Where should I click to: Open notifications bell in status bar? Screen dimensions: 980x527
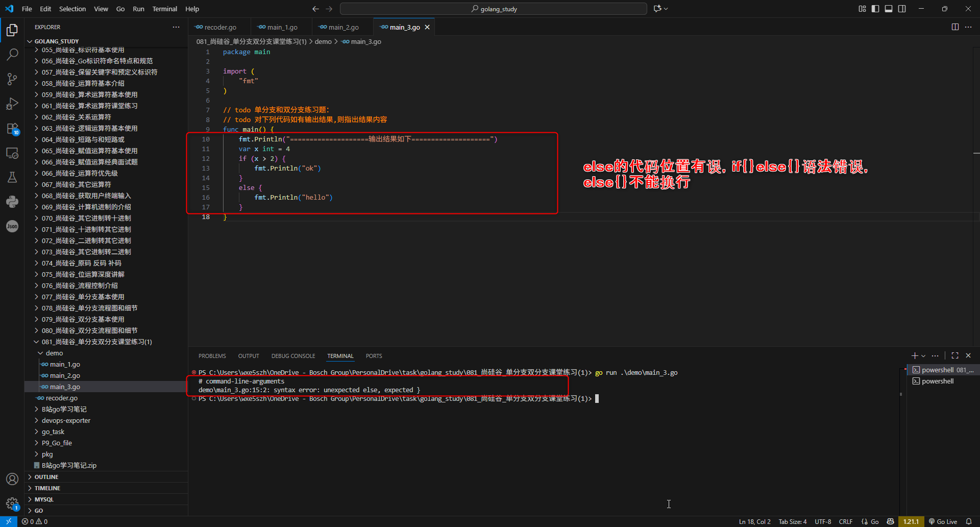969,521
